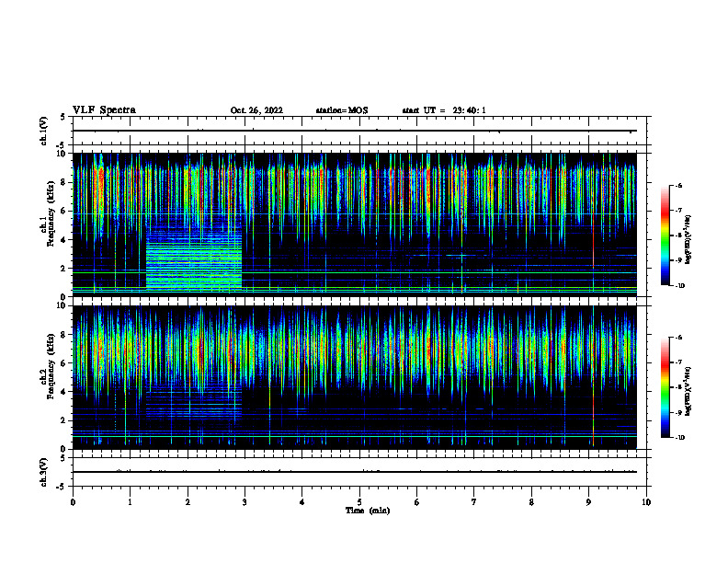Image resolution: width=728 pixels, height=563 pixels.
Task: Click time axis tick "4" at bottom
Action: [302, 502]
